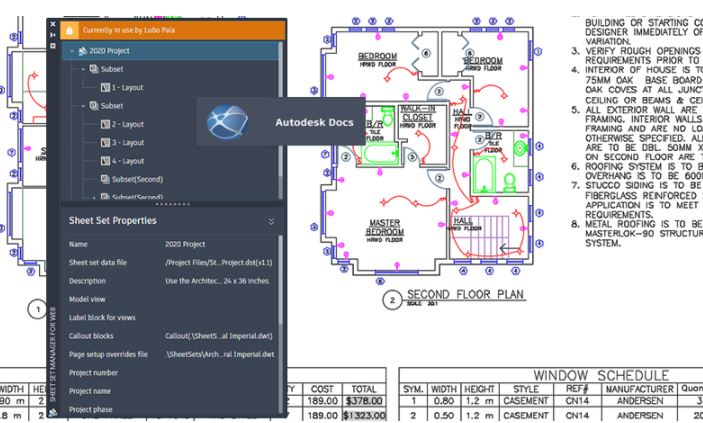Click the Sheet Set Properties heading

click(113, 221)
